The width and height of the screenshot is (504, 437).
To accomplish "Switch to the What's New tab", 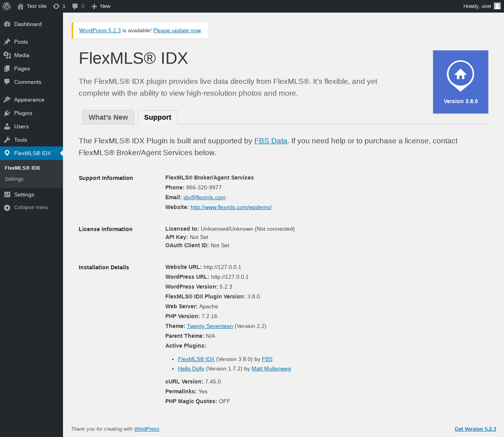I will coord(108,117).
